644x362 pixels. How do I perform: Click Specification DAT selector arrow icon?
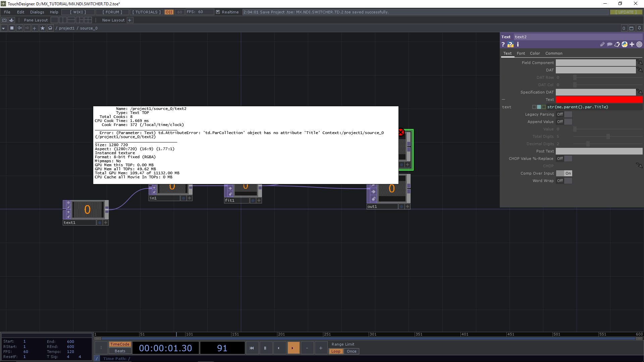(x=639, y=92)
